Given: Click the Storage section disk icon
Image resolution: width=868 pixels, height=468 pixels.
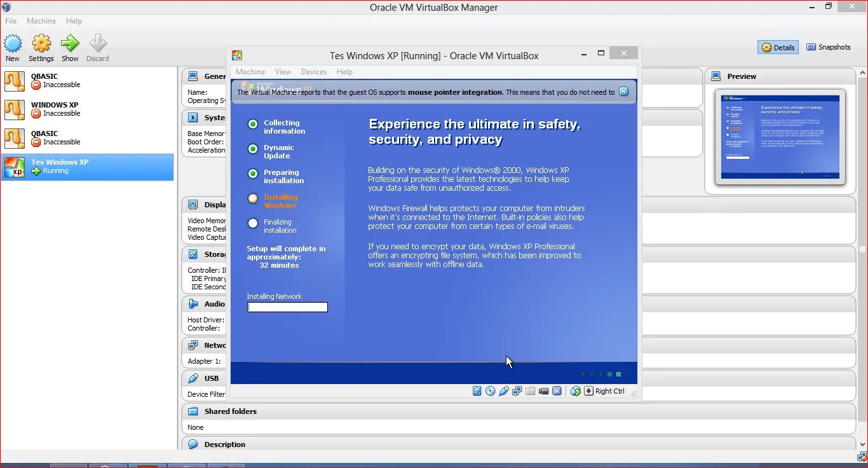Looking at the screenshot, I should coord(193,254).
